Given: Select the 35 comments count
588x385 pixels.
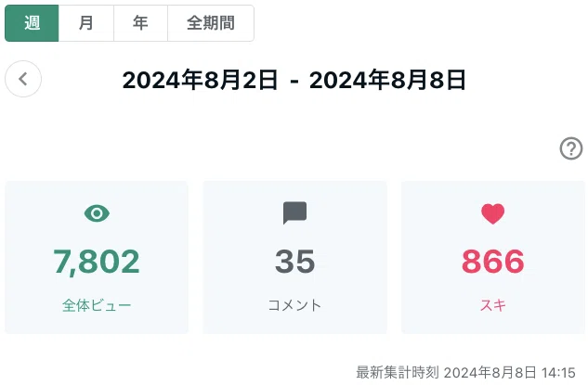Looking at the screenshot, I should click(x=294, y=262).
